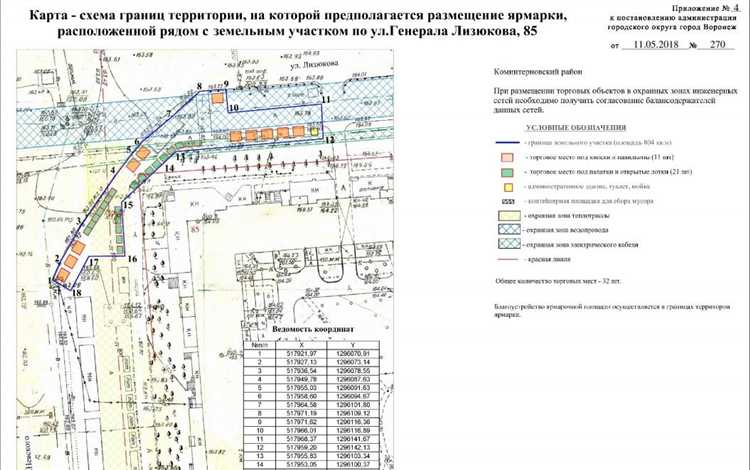
Task: Click the yellow building square on the map
Action: (x=313, y=132)
